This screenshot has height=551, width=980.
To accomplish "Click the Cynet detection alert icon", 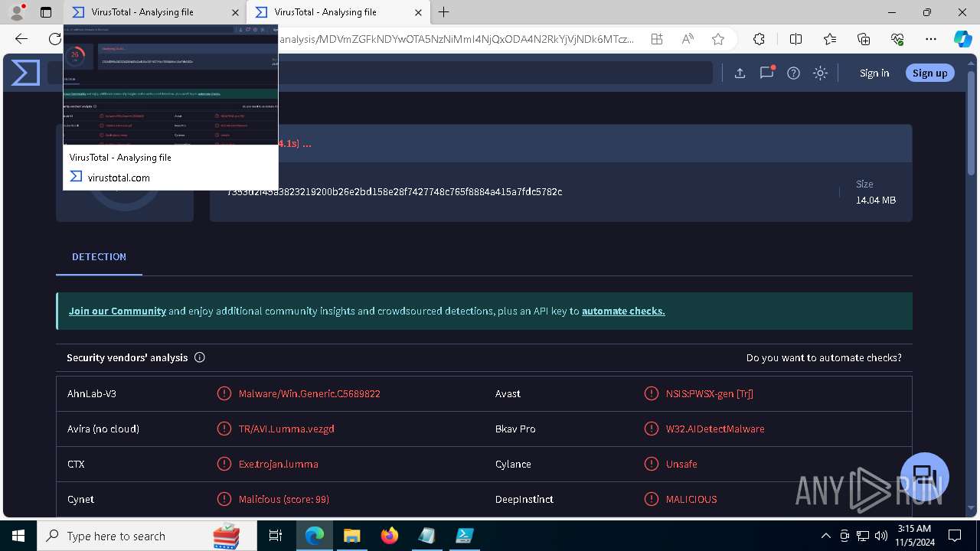I will pyautogui.click(x=224, y=499).
